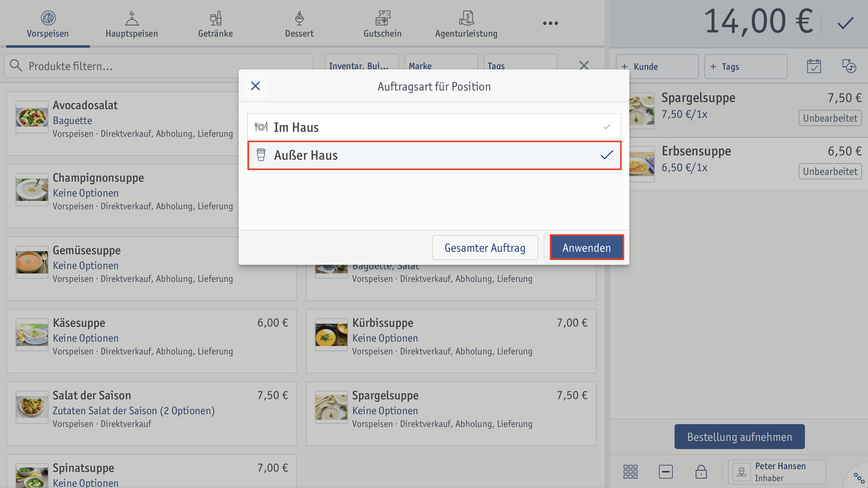Add Avocadosalat product to order
Screen dimensions: 868x488
click(x=123, y=124)
